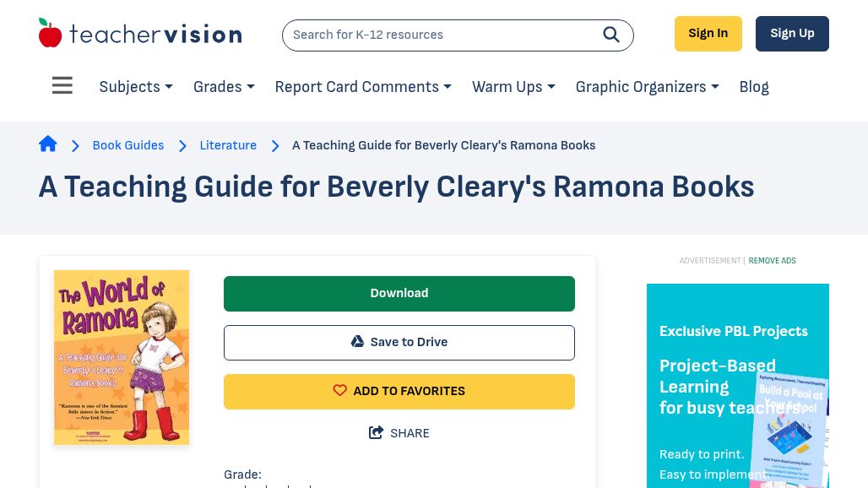Click the green Download button
868x488 pixels.
pos(399,294)
